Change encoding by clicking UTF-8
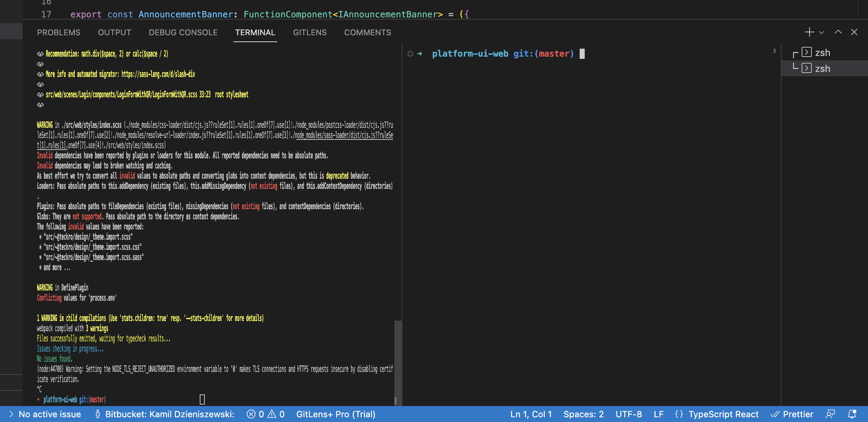The width and height of the screenshot is (868, 422). click(628, 414)
